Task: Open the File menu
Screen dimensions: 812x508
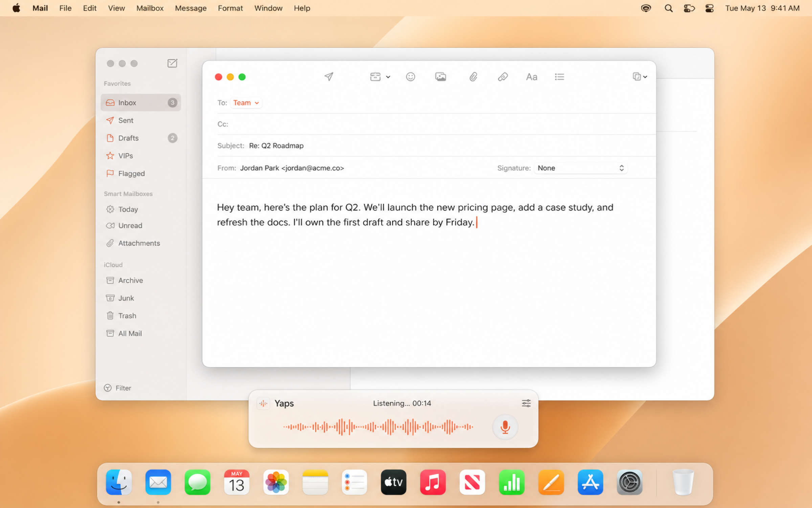Action: tap(65, 8)
